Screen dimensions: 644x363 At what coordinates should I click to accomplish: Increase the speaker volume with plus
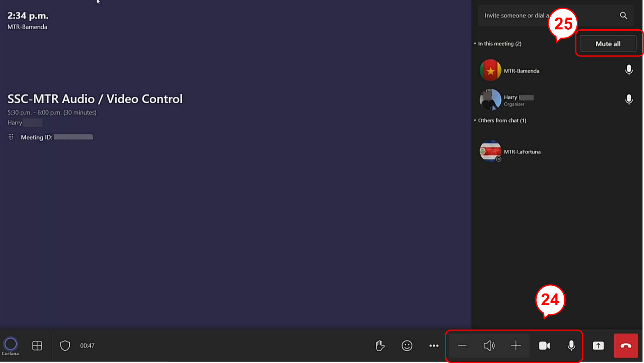tap(516, 346)
